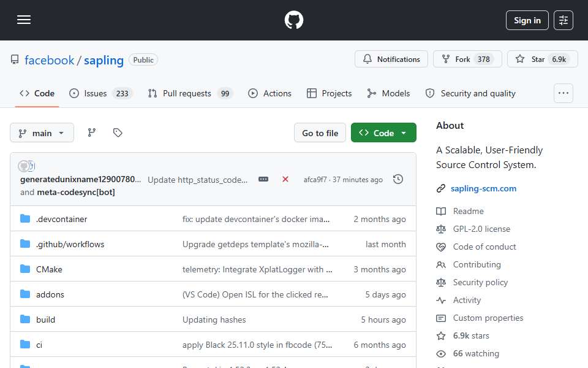Screen dimensions: 588x368
Task: Click the commit author avatar
Action: click(24, 166)
